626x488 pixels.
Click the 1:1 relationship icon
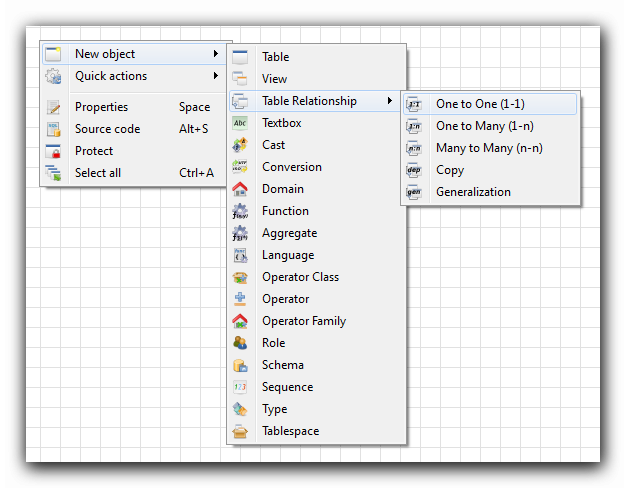(x=414, y=104)
